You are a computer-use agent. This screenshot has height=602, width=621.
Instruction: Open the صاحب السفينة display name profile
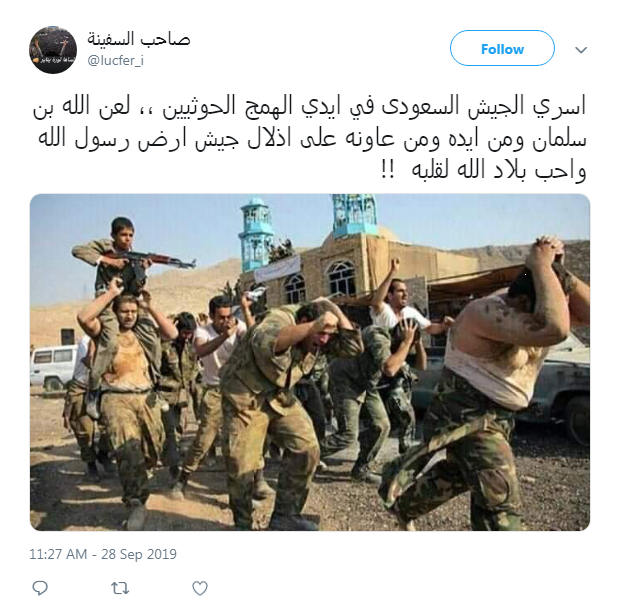139,39
